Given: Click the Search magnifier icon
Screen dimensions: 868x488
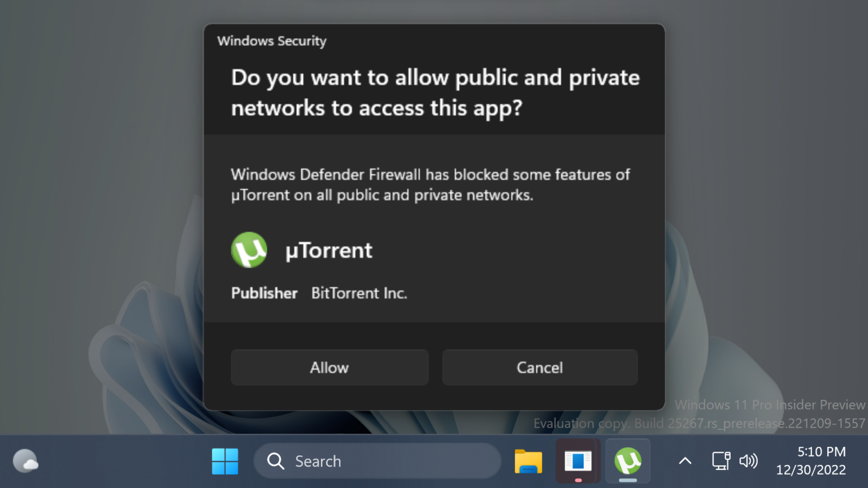Looking at the screenshot, I should 275,461.
